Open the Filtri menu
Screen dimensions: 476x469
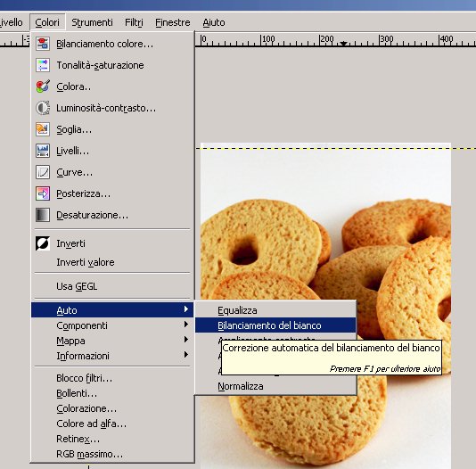(x=134, y=22)
